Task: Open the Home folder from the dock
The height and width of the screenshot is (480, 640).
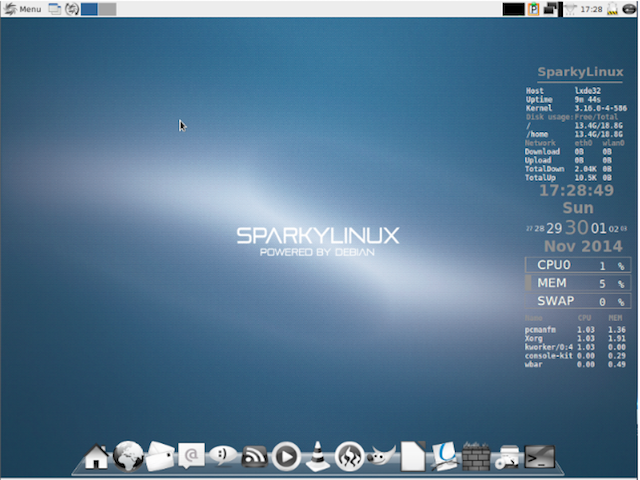Action: [96, 456]
